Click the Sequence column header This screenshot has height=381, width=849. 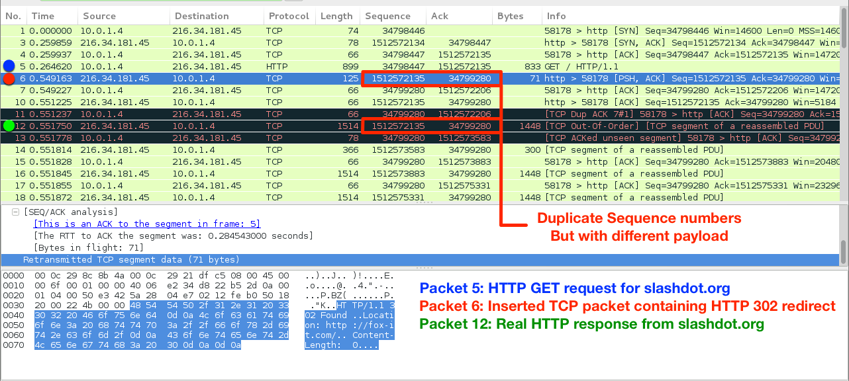[393, 16]
